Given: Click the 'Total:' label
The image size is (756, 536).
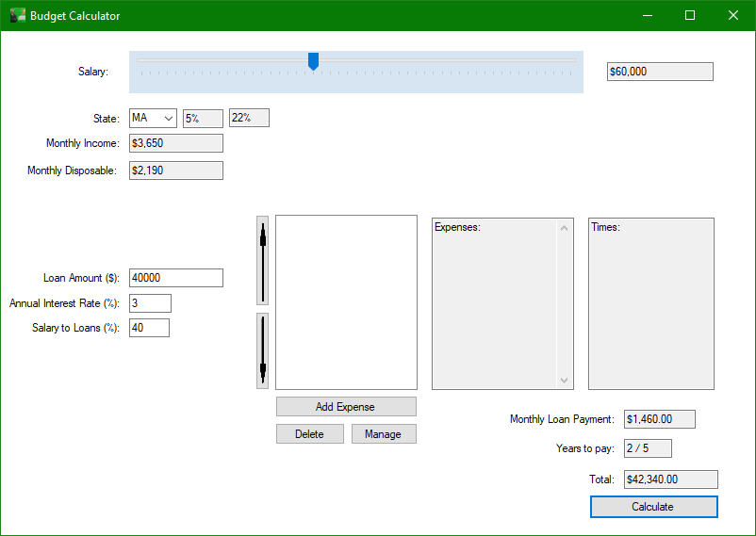Looking at the screenshot, I should click(x=601, y=479).
